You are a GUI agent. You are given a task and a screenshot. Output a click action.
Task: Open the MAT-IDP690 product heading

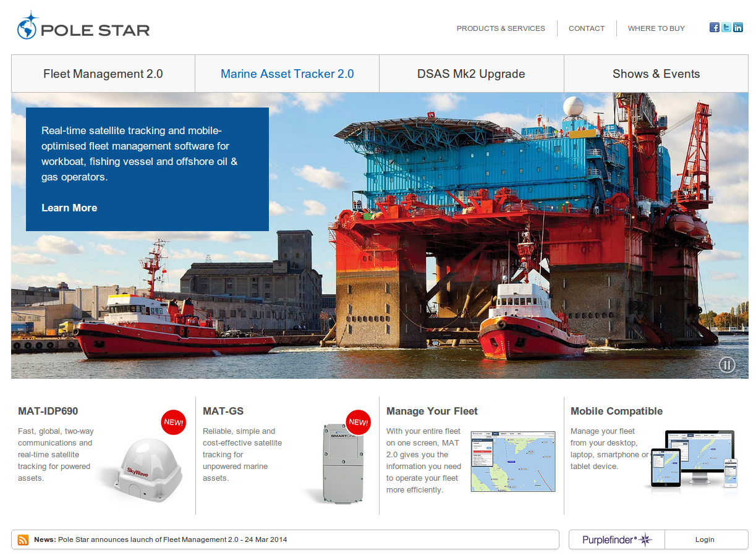(x=48, y=411)
